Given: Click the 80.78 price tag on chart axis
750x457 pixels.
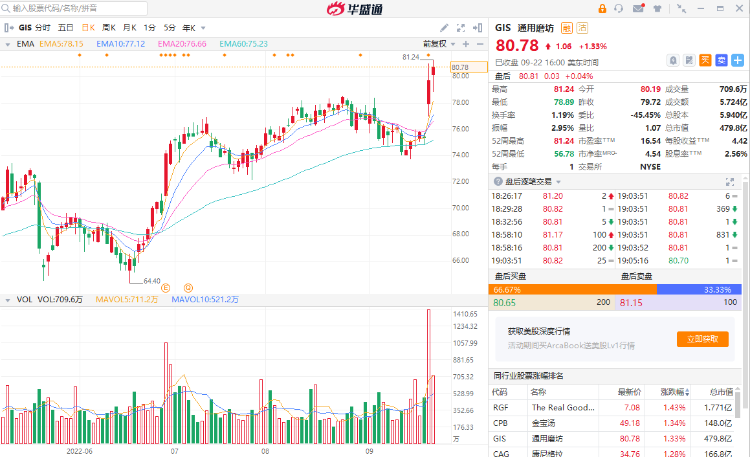Looking at the screenshot, I should 469,67.
